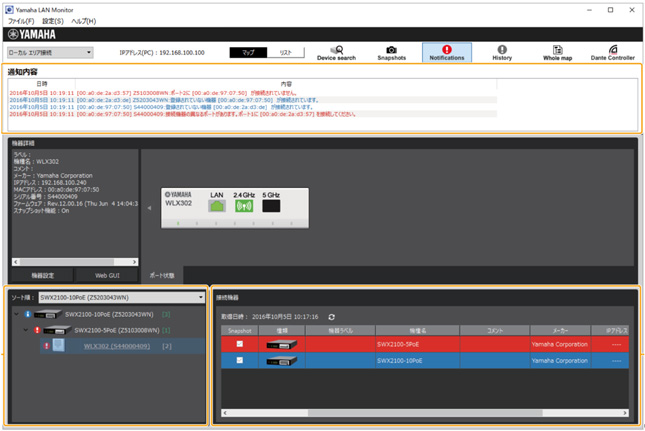The image size is (645, 431).
Task: Open the Notifications panel
Action: click(446, 53)
